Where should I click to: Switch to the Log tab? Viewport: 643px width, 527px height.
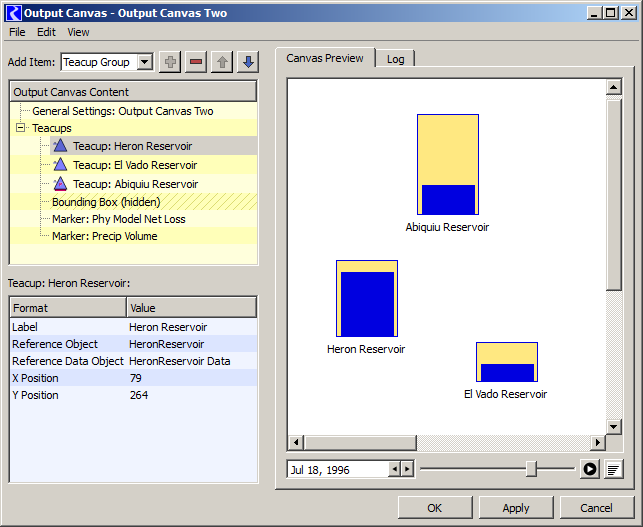point(395,59)
